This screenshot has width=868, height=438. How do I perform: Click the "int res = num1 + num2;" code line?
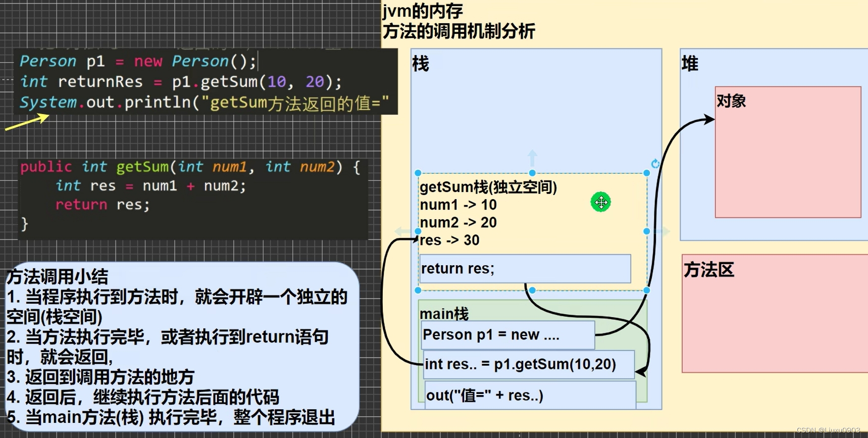click(150, 186)
